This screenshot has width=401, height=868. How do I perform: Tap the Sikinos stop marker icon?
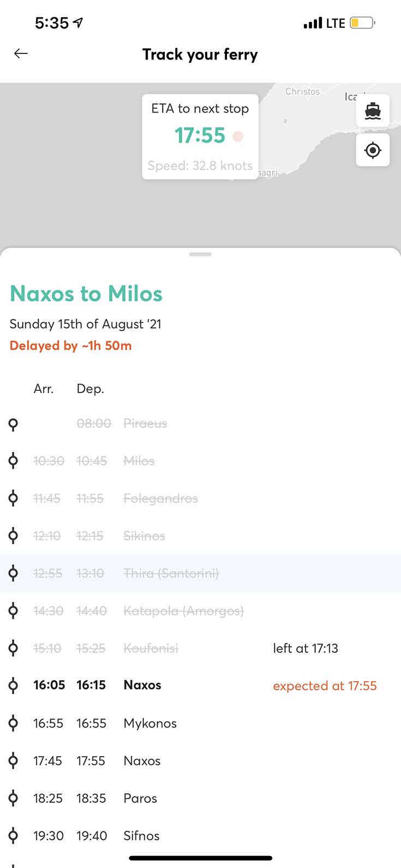[14, 536]
